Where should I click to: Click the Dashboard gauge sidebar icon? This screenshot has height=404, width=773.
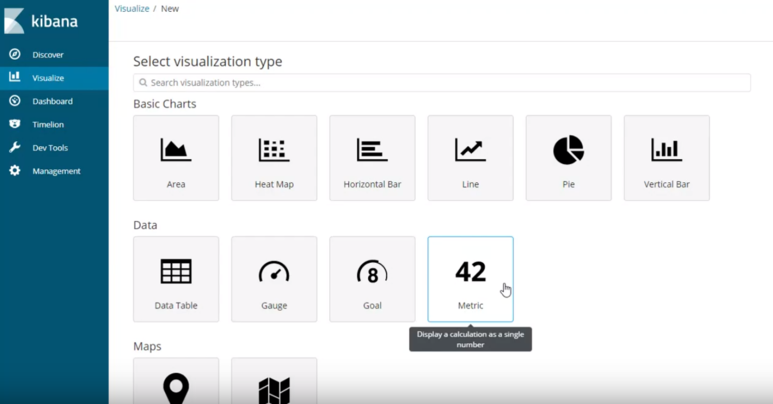click(15, 101)
